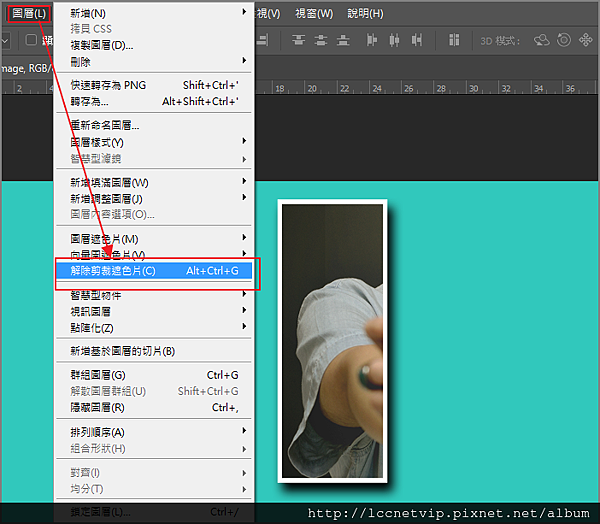
Task: Click align vertical centers icon
Action: point(321,40)
